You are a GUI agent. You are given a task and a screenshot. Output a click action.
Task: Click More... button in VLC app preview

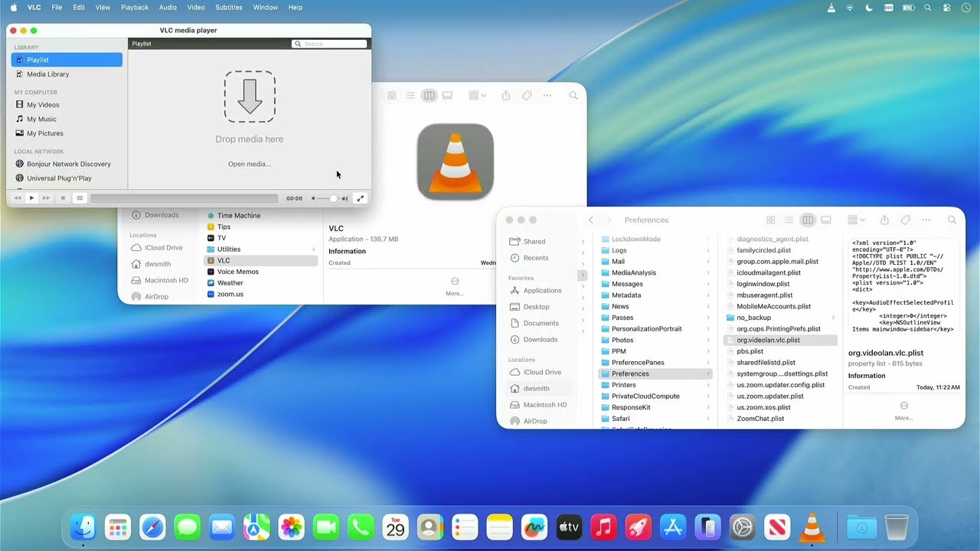(455, 287)
